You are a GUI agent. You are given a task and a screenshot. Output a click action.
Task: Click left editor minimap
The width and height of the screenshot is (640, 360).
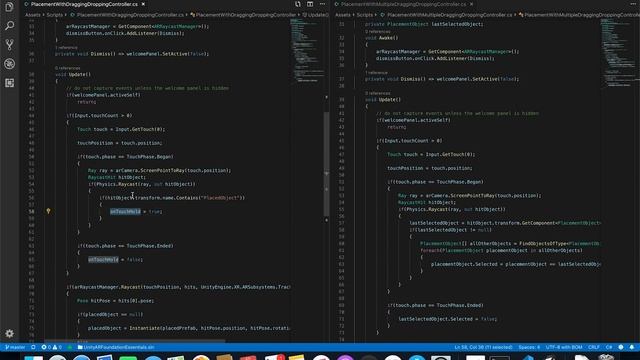coord(308,50)
